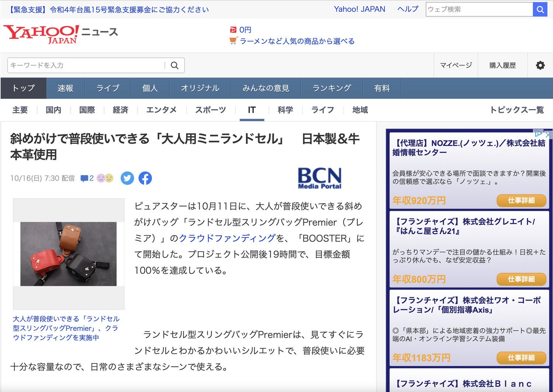Click the クラウドファンディング link in the article
Screen dimensions: 553x392
[x=227, y=238]
